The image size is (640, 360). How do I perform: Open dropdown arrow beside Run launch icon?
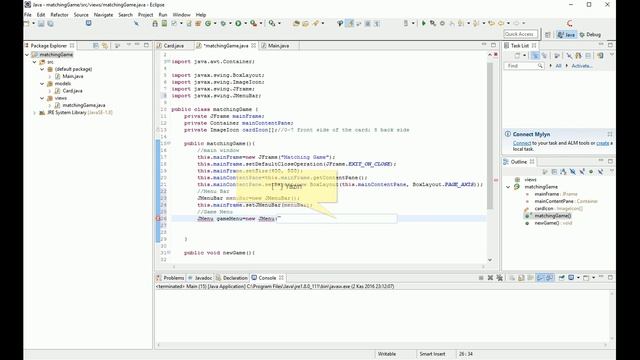tap(245, 24)
